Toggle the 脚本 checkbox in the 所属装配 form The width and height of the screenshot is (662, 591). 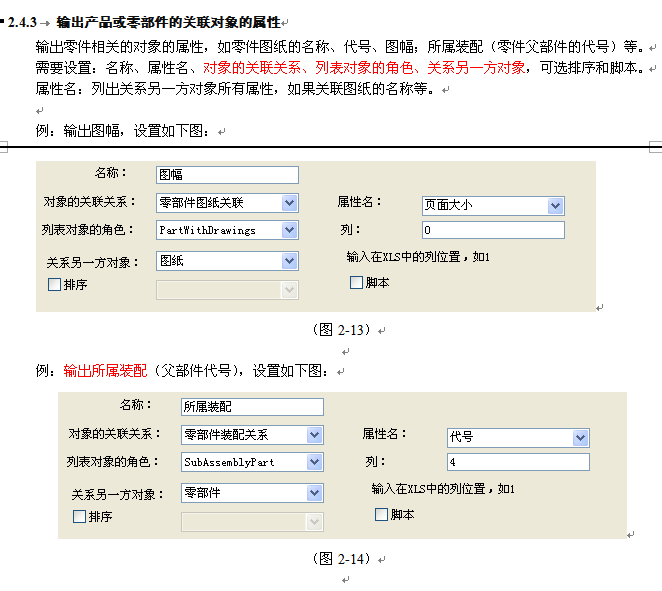pyautogui.click(x=381, y=515)
